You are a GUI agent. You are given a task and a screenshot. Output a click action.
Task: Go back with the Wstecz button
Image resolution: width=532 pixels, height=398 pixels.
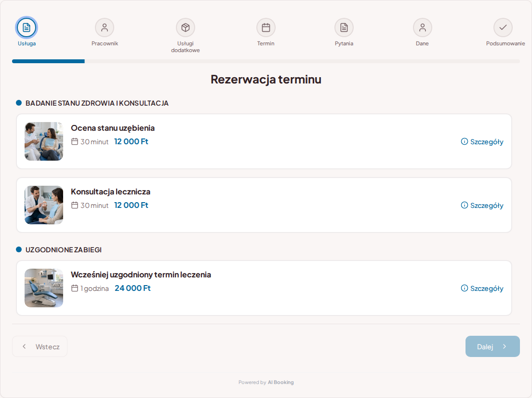(40, 346)
